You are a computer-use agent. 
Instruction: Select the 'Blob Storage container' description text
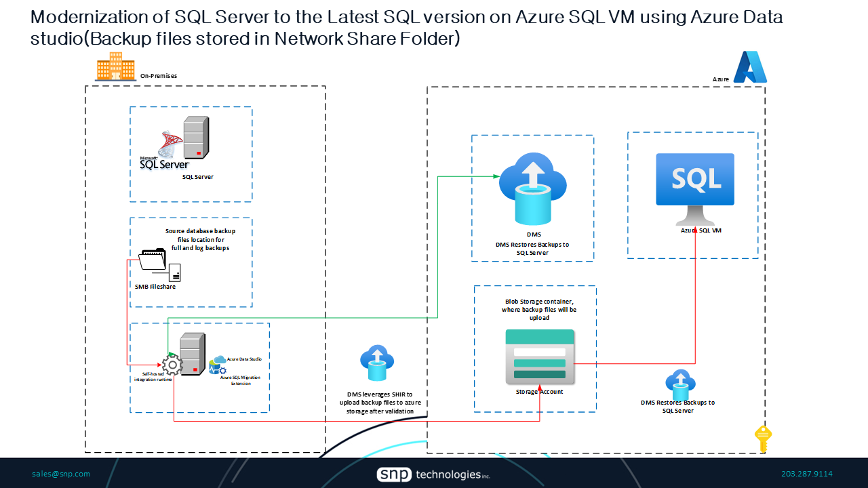point(540,309)
